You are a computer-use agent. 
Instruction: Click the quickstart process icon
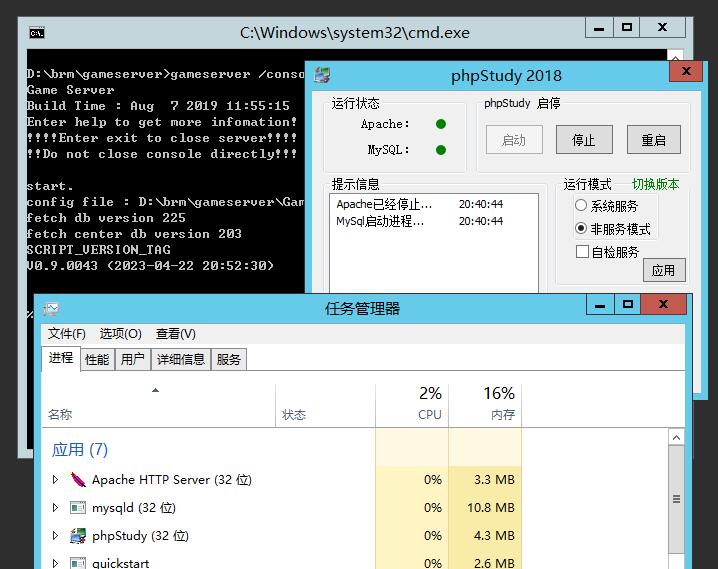point(78,563)
